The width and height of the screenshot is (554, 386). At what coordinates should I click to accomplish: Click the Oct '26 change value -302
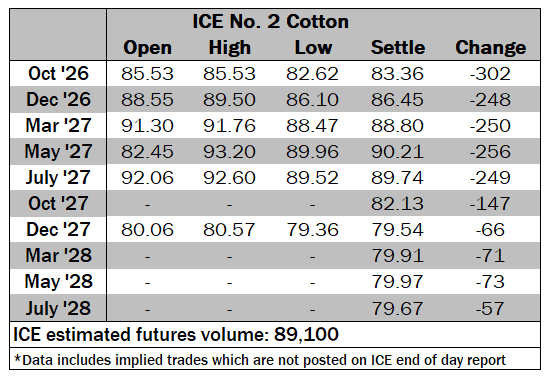coord(490,74)
